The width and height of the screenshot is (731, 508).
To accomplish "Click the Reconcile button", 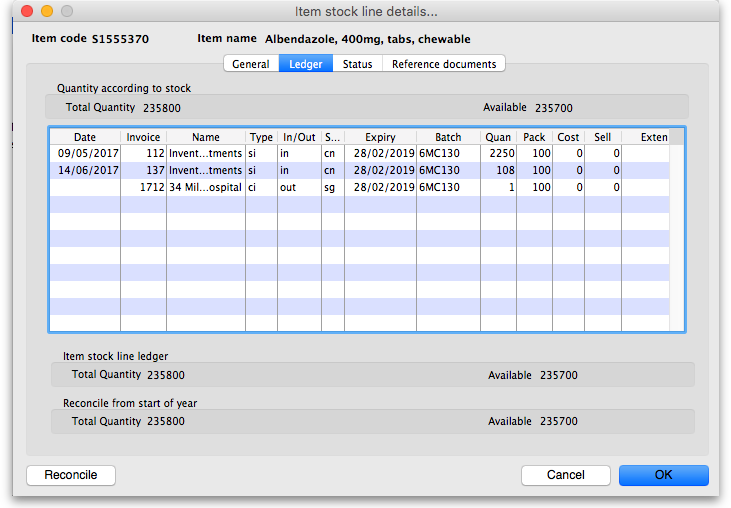I will 70,475.
